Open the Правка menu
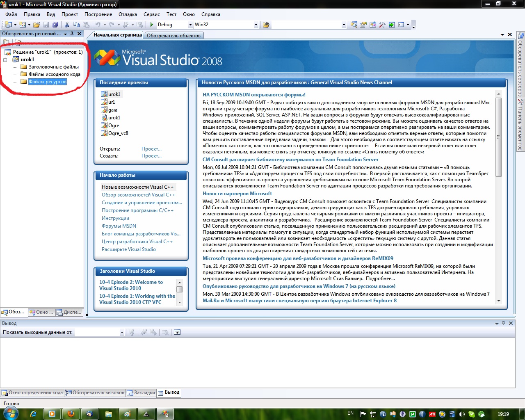This screenshot has width=525, height=420. (x=32, y=14)
